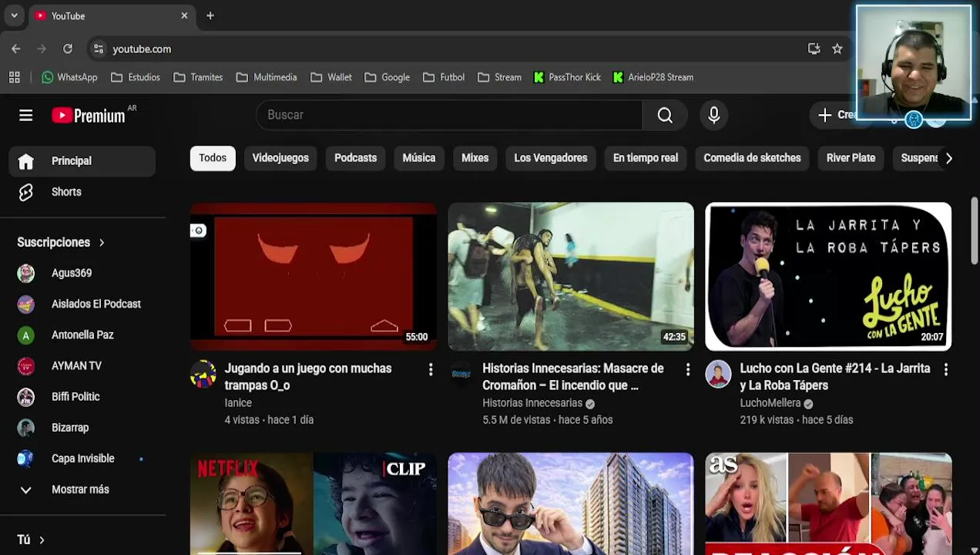Open Capa Invisible subscription
Image resolution: width=980 pixels, height=555 pixels.
click(82, 458)
